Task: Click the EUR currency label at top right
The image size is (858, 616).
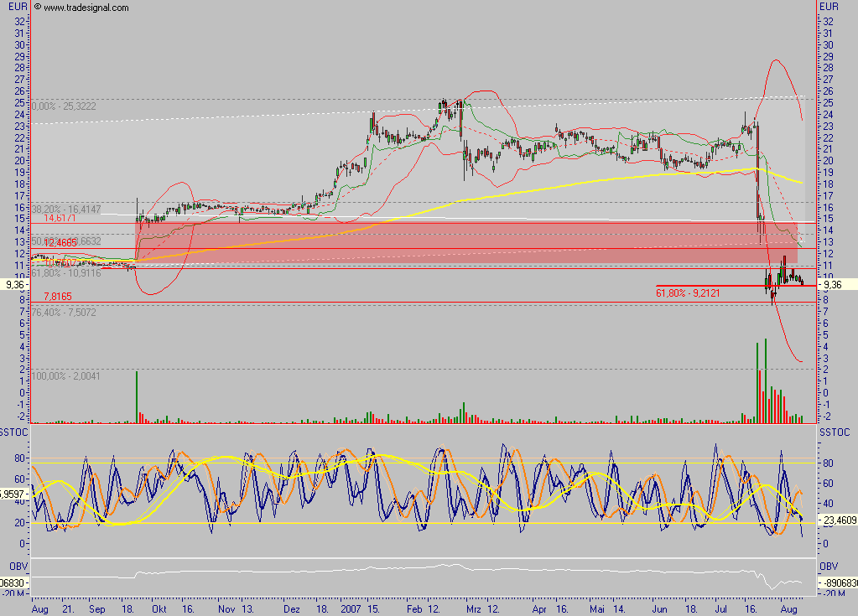Action: click(829, 7)
